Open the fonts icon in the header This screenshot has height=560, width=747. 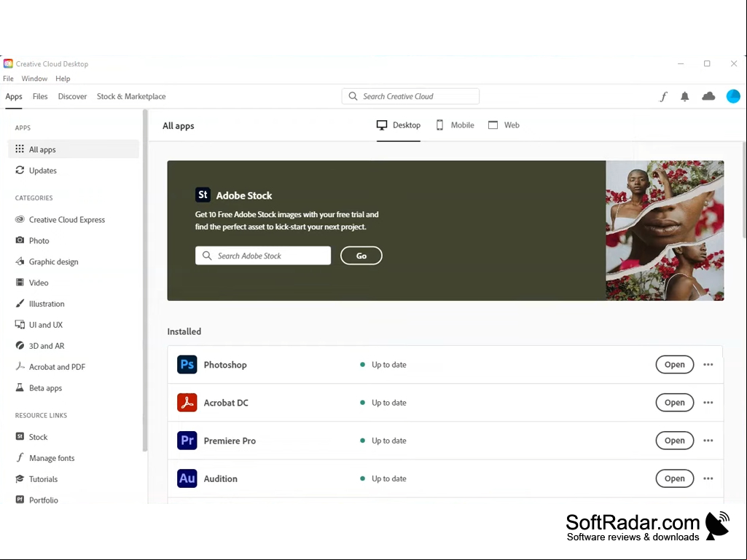click(x=664, y=97)
